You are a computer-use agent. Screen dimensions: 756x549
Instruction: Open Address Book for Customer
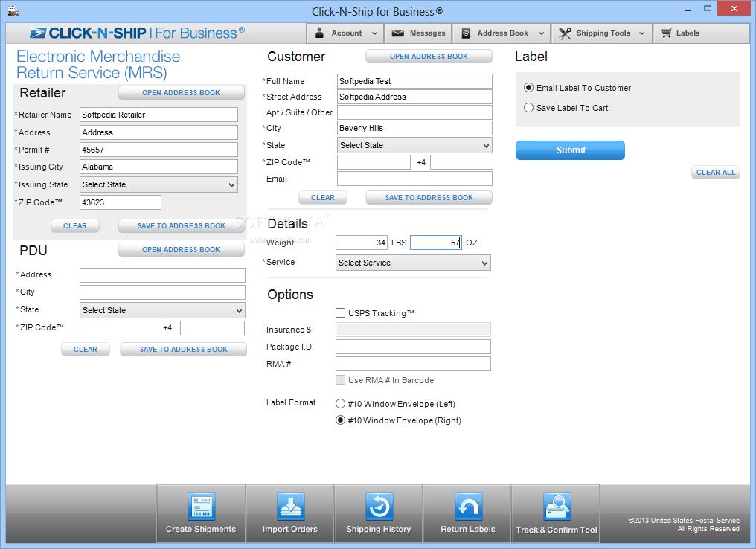[429, 57]
